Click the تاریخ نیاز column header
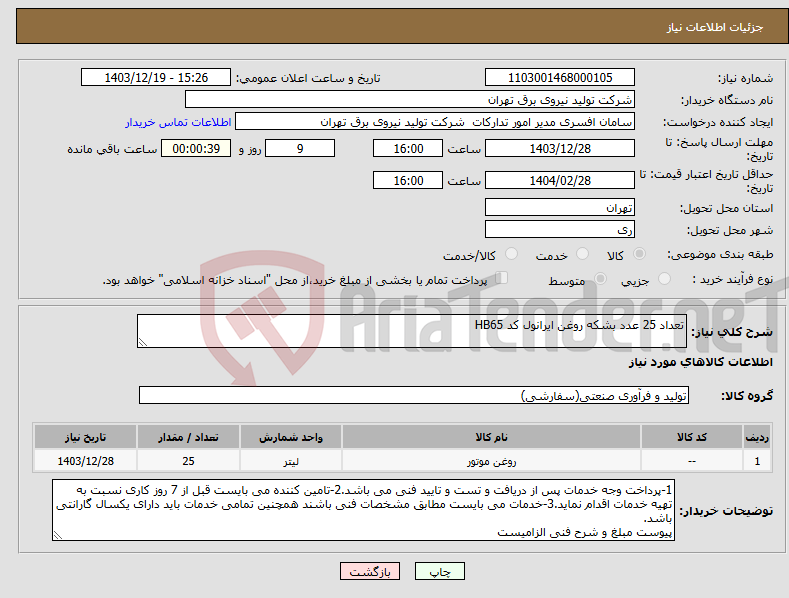The width and height of the screenshot is (789, 598). pyautogui.click(x=86, y=437)
